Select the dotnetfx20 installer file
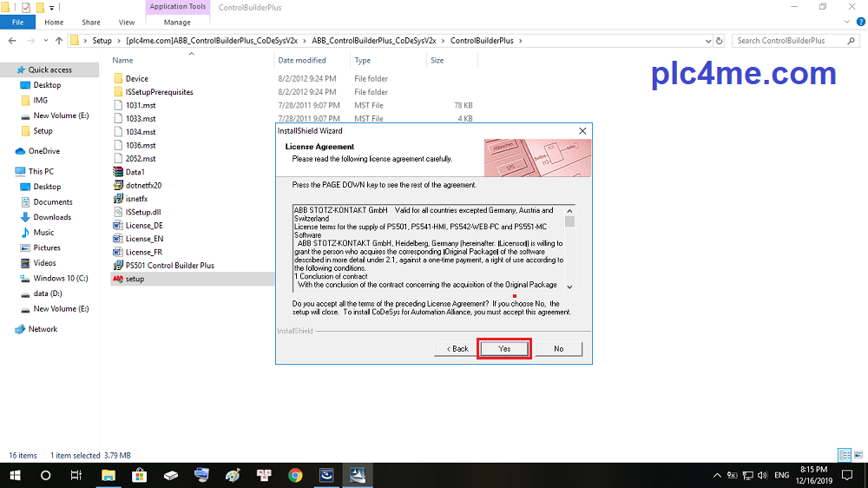Image resolution: width=868 pixels, height=488 pixels. click(143, 185)
